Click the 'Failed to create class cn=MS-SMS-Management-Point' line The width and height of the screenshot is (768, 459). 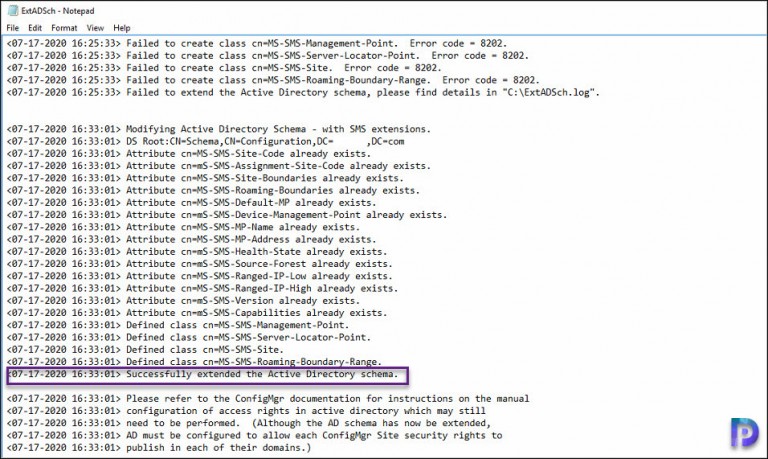click(x=257, y=44)
